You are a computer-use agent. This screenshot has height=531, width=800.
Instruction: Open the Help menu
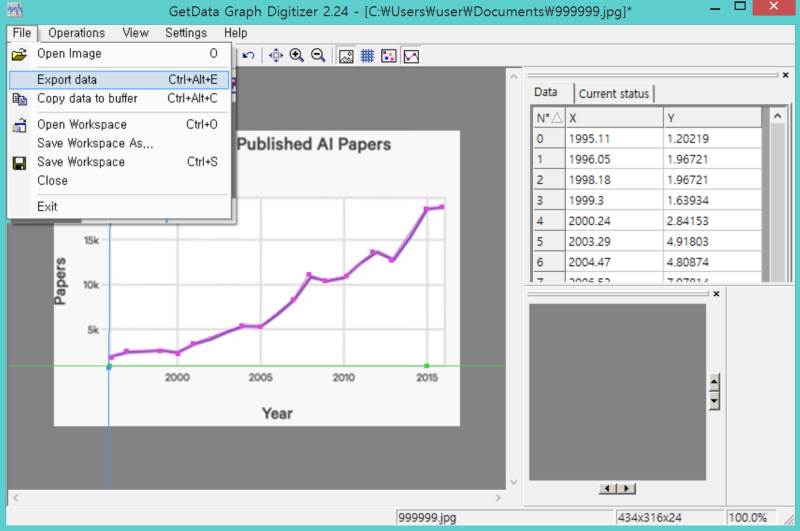[x=235, y=33]
